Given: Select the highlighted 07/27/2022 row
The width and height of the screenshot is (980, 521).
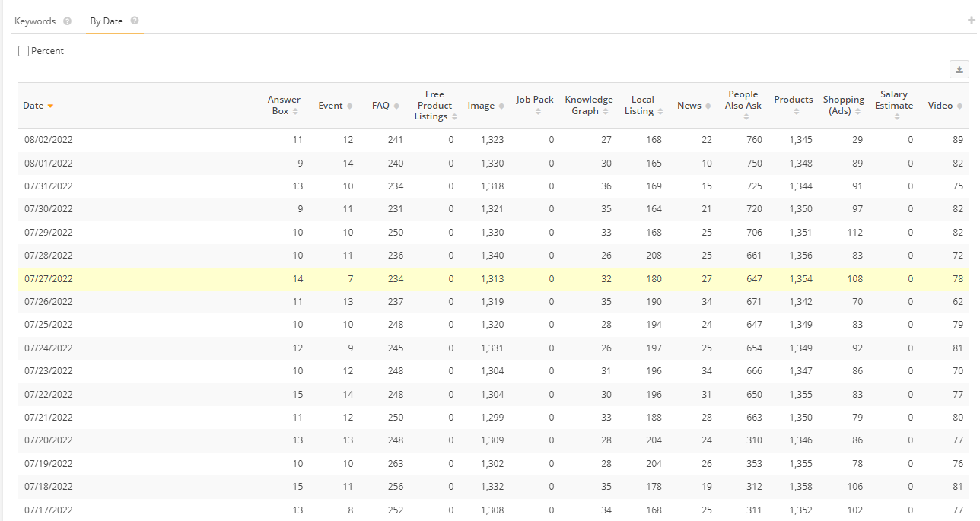Looking at the screenshot, I should (x=49, y=279).
